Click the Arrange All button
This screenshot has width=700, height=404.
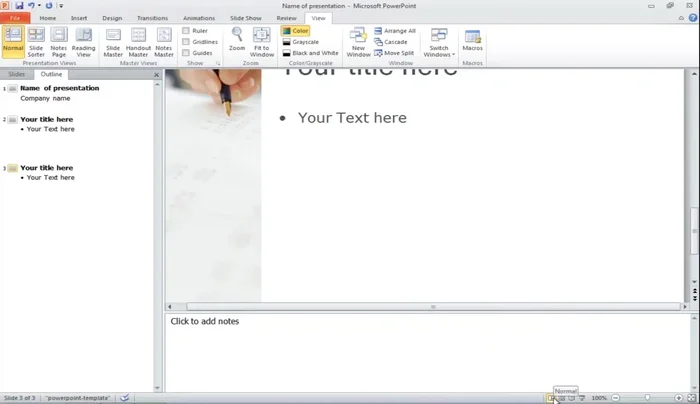(395, 31)
